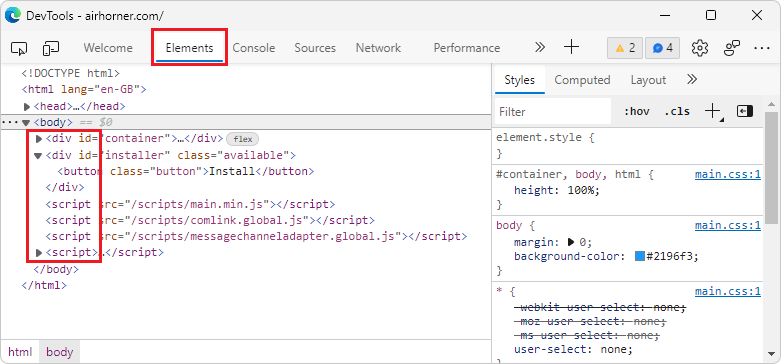
Task: Expand the head element node
Action: pyautogui.click(x=27, y=107)
